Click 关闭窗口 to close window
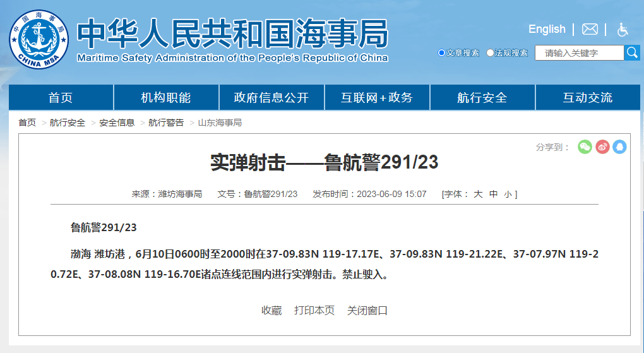 (367, 310)
